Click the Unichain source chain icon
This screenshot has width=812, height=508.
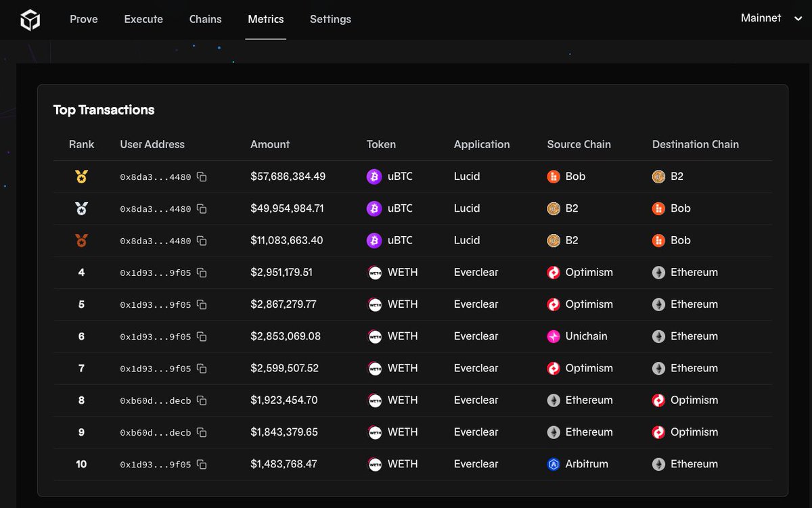(554, 336)
